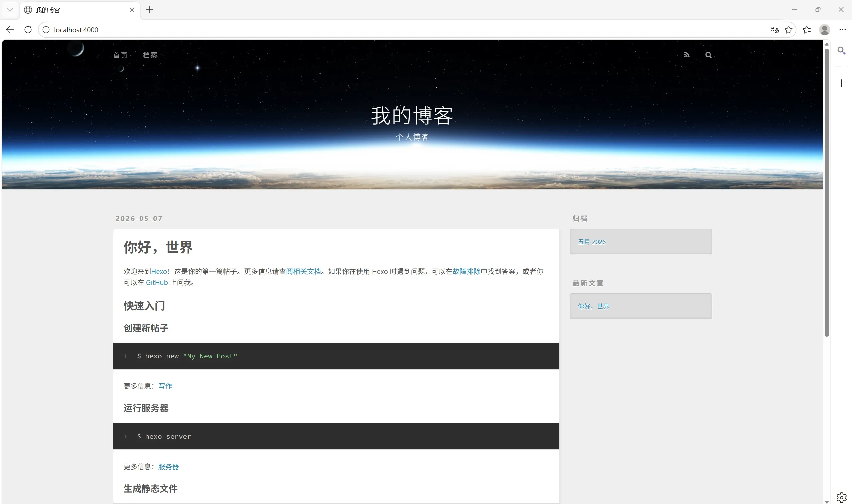Screen dimensions: 852x504
Task: Open the 你好，世界 post title
Action: [158, 247]
